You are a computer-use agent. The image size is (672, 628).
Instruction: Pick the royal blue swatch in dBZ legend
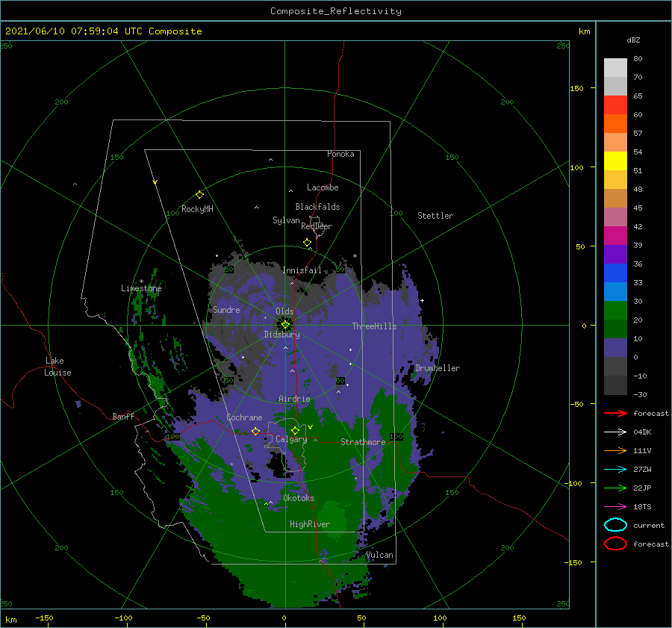pyautogui.click(x=615, y=273)
